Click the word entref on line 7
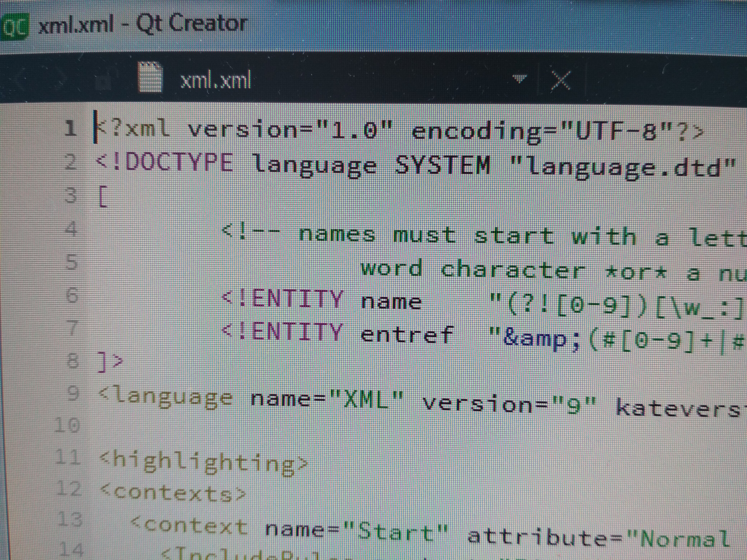This screenshot has height=560, width=747. 407,335
